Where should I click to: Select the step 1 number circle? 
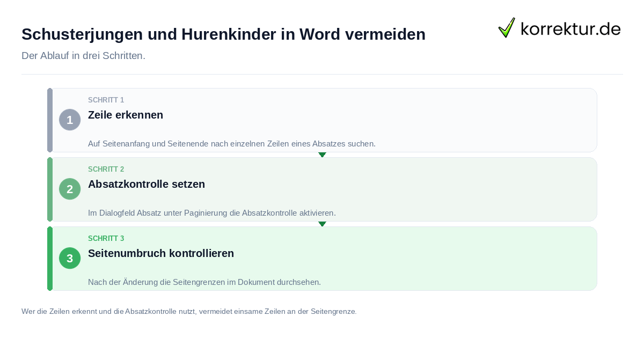tap(70, 120)
